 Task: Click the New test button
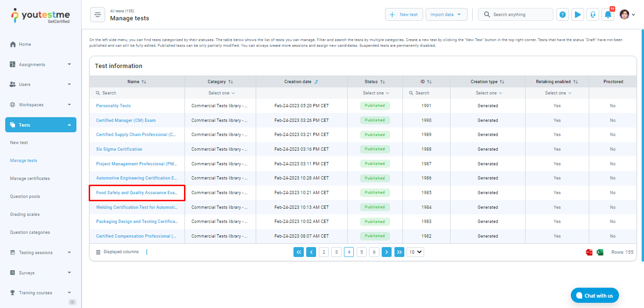tap(404, 15)
